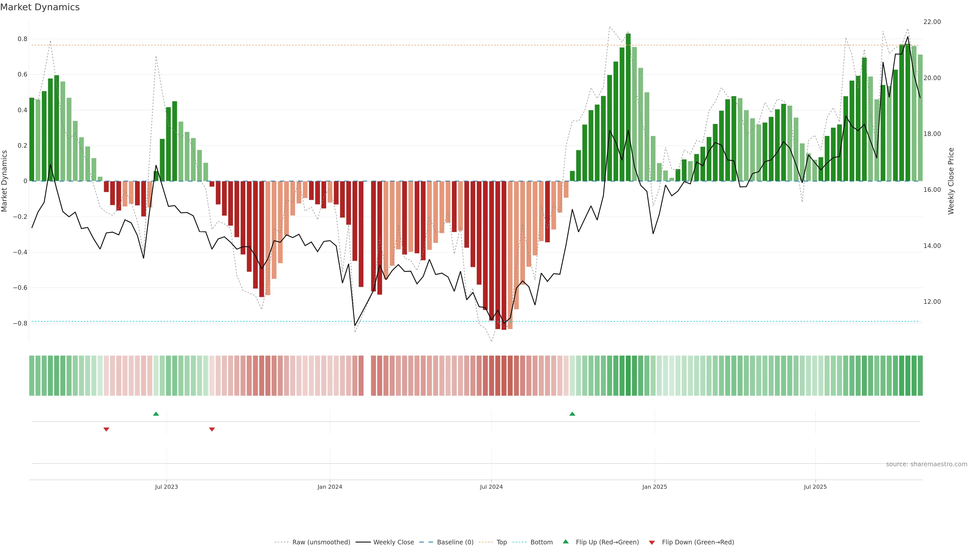Click the Flip Down (Green→Red) legend label

698,542
